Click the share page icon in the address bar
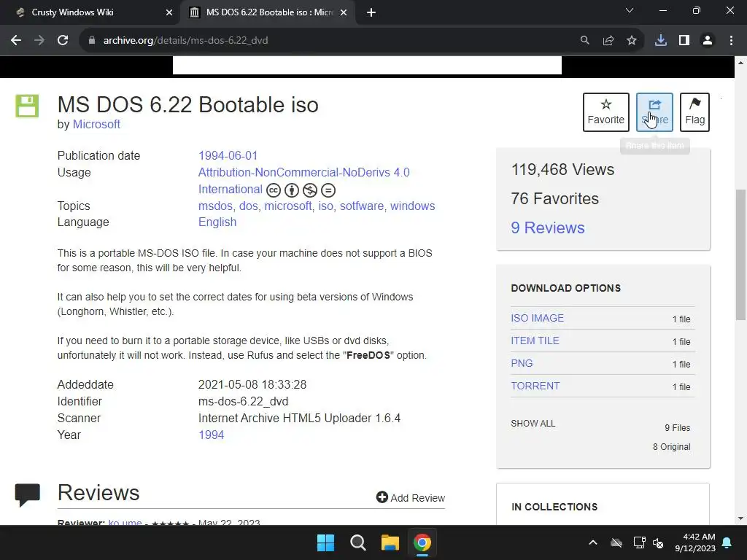747x560 pixels. click(x=608, y=41)
